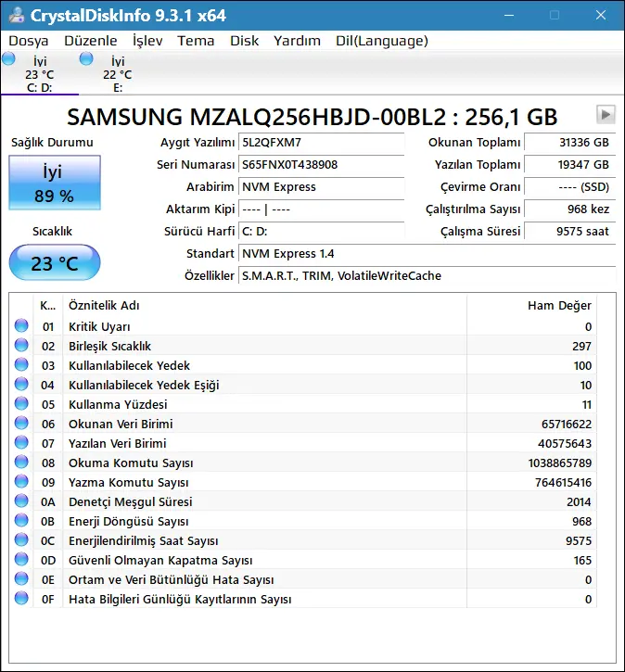Click the CrystalDiskInfo title bar app icon
The image size is (625, 672).
pos(17,16)
